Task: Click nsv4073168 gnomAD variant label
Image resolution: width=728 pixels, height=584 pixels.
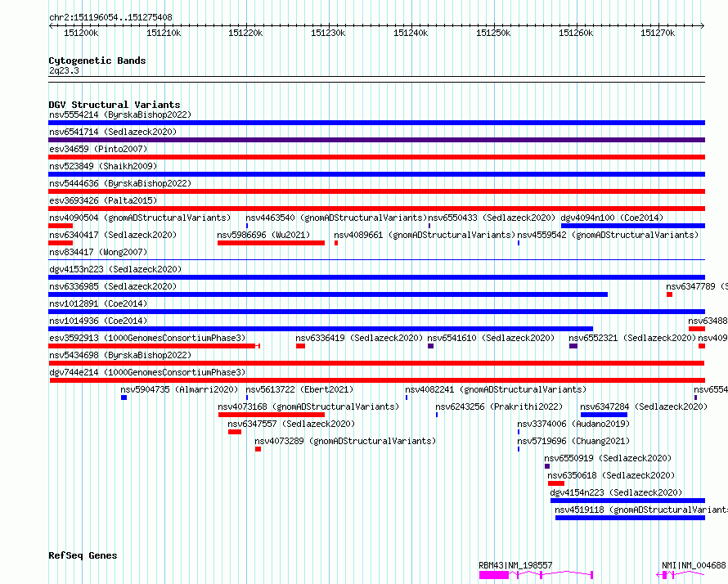Action: point(308,407)
